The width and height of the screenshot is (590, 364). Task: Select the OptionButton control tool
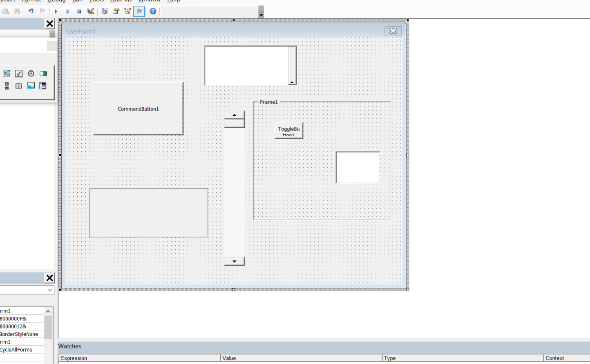click(x=31, y=73)
